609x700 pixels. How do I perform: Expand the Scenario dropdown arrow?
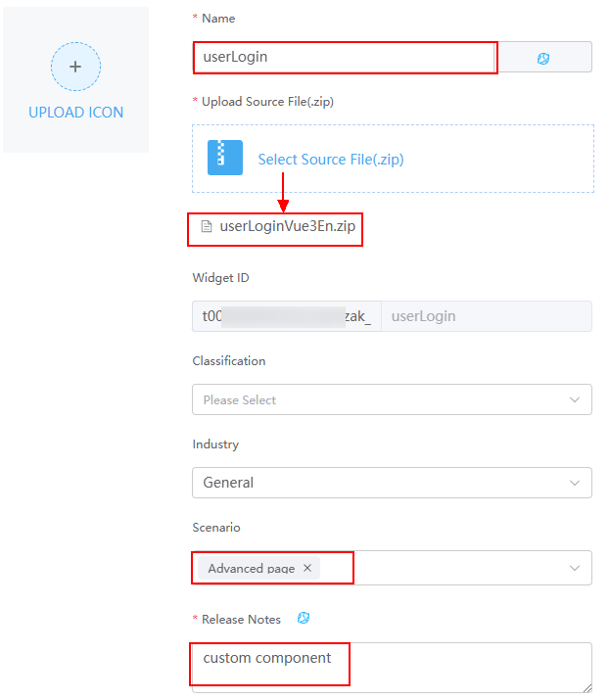tap(575, 568)
